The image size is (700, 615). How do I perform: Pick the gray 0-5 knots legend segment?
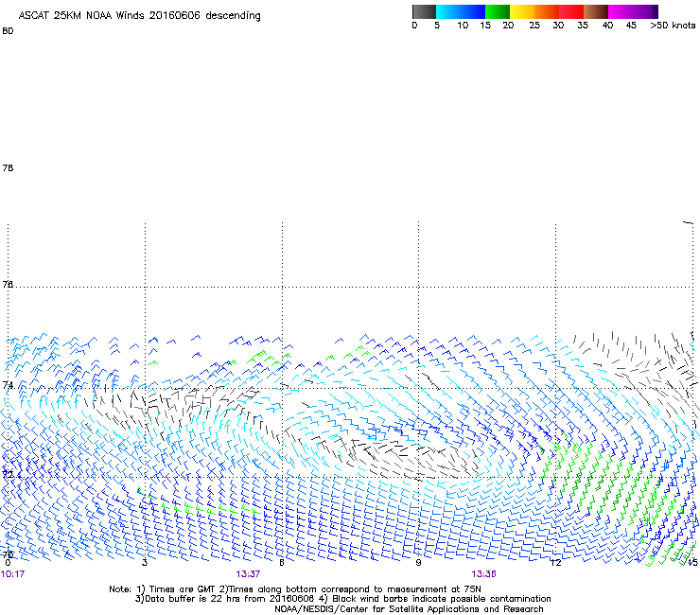coord(424,11)
